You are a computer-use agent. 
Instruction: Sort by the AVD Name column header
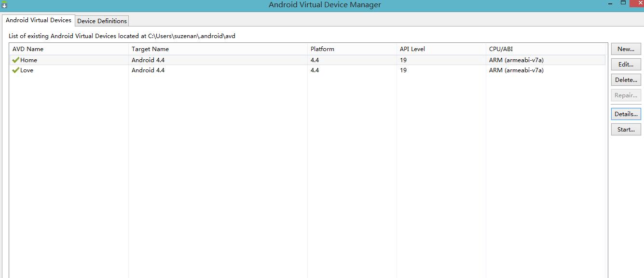point(69,49)
